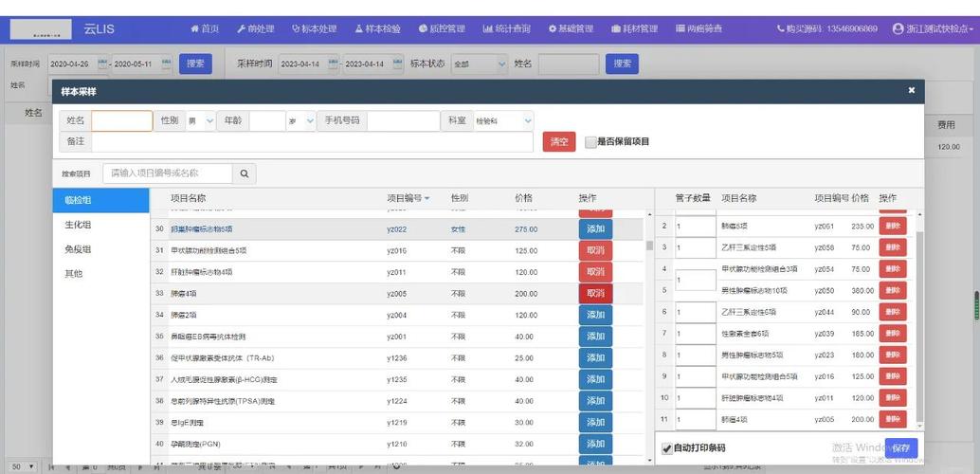Click tube quantity field for yz044 row

(695, 312)
